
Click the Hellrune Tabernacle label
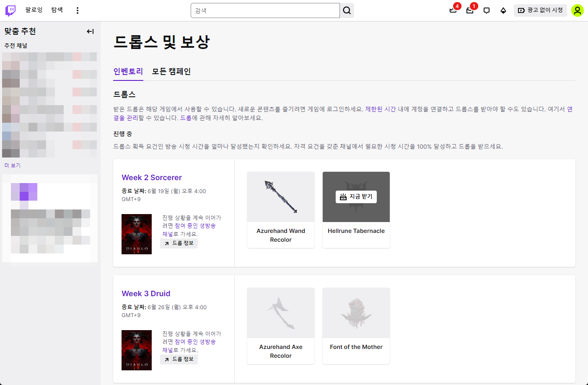pyautogui.click(x=356, y=231)
